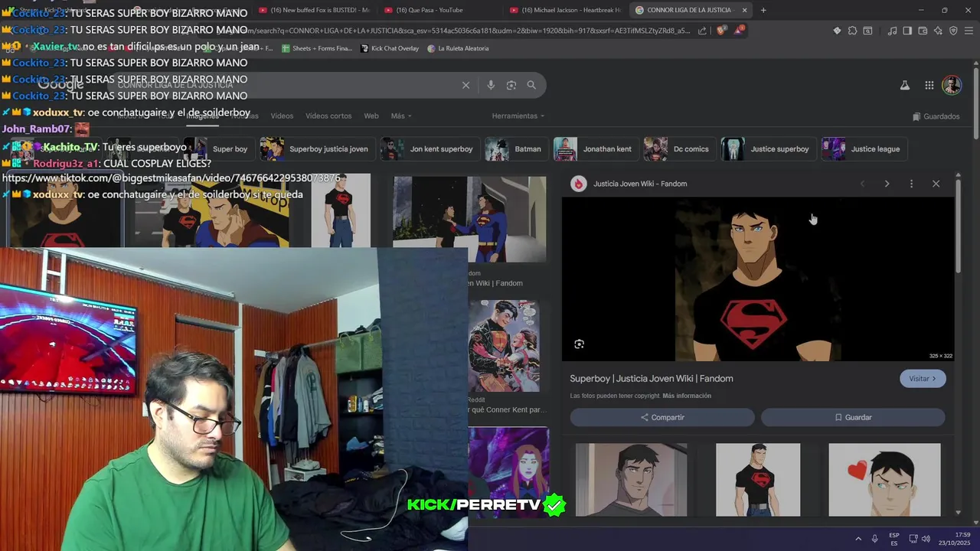Open the Brave VPN shield icon
Image resolution: width=980 pixels, height=551 pixels.
point(953,31)
